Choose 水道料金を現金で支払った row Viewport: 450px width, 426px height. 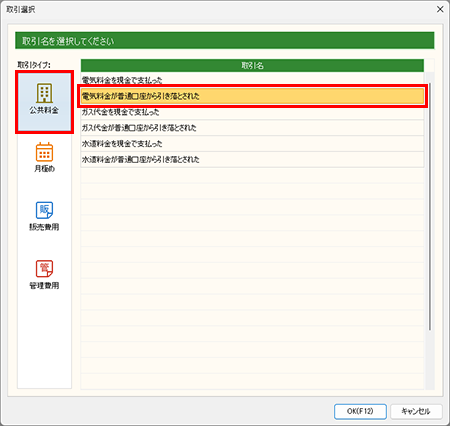[x=252, y=144]
